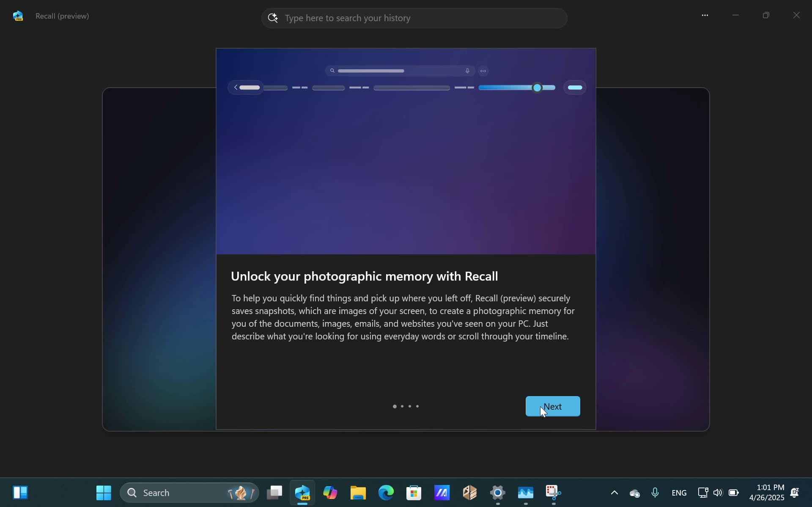This screenshot has width=812, height=507.
Task: Open File Explorer from the taskbar
Action: point(358,493)
